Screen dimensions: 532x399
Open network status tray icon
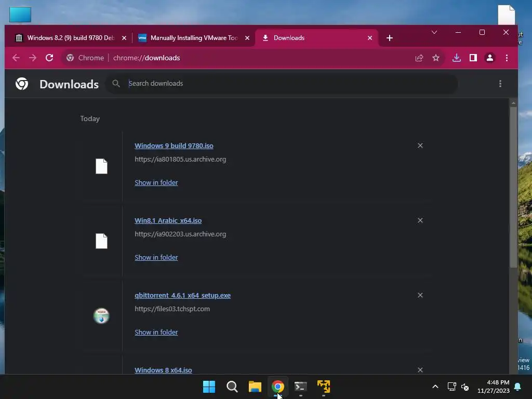(x=451, y=387)
